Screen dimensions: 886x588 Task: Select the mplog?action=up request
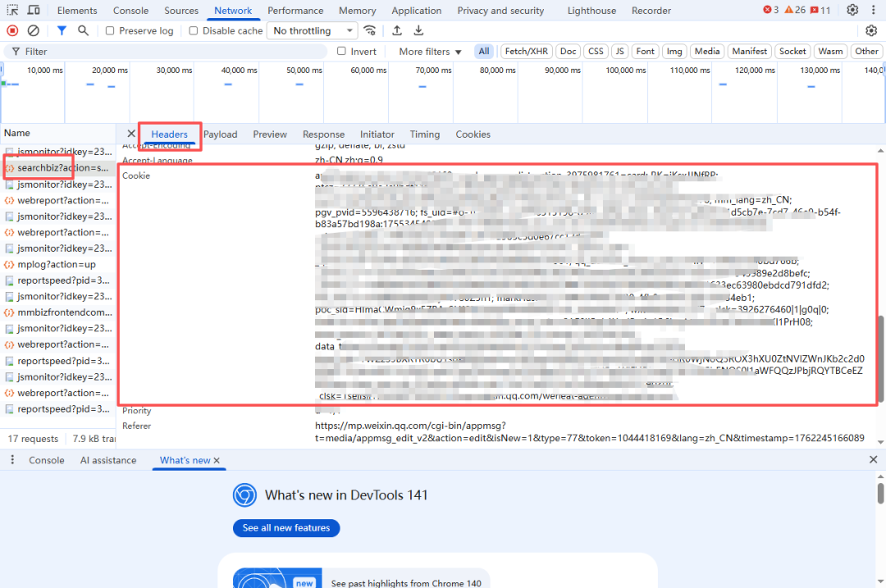click(x=57, y=264)
